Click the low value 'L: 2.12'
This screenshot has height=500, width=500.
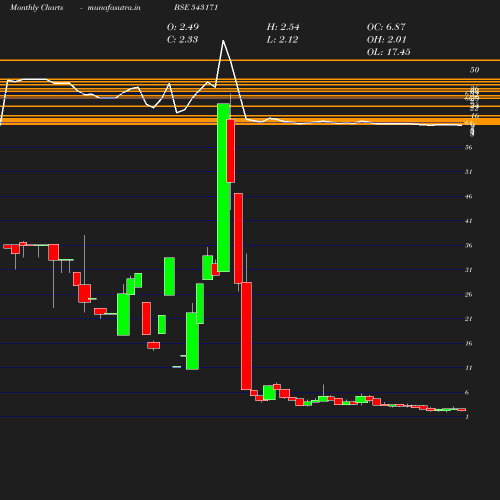point(282,39)
